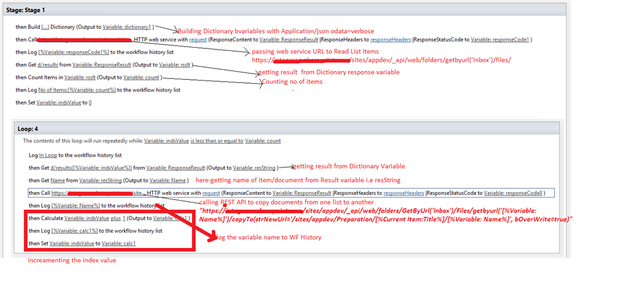This screenshot has height=297, width=644.
Task: Click the d/results([%Variable: indxValue%]) path link
Action: pyautogui.click(x=91, y=167)
